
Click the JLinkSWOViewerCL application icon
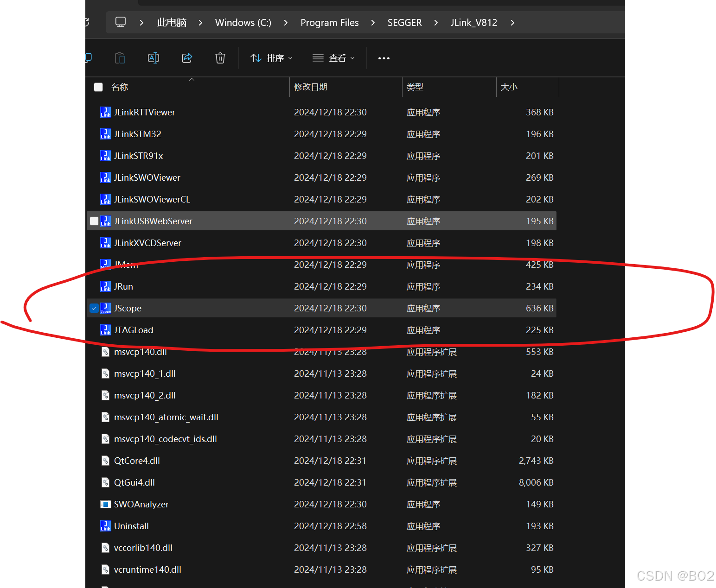(106, 199)
